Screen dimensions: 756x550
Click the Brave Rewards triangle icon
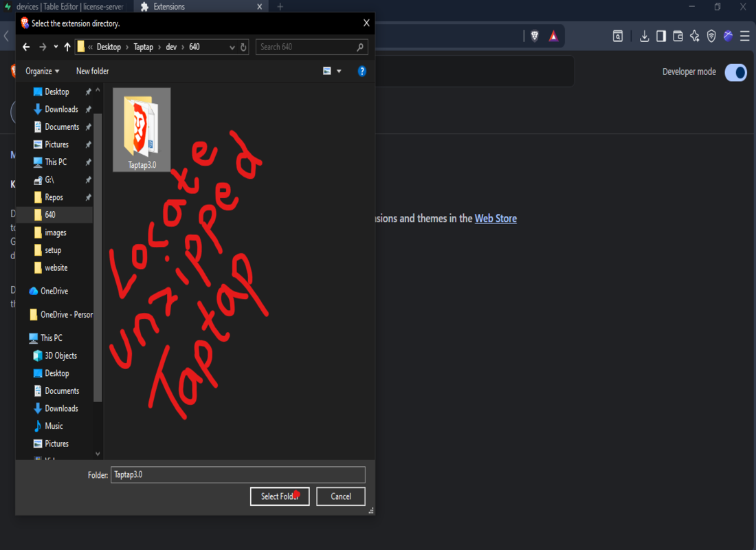click(553, 36)
